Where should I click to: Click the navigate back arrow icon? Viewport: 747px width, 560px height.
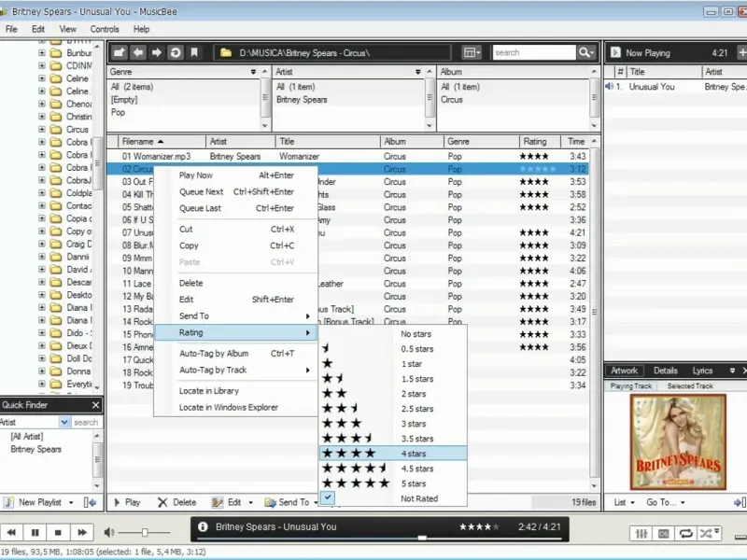click(138, 52)
